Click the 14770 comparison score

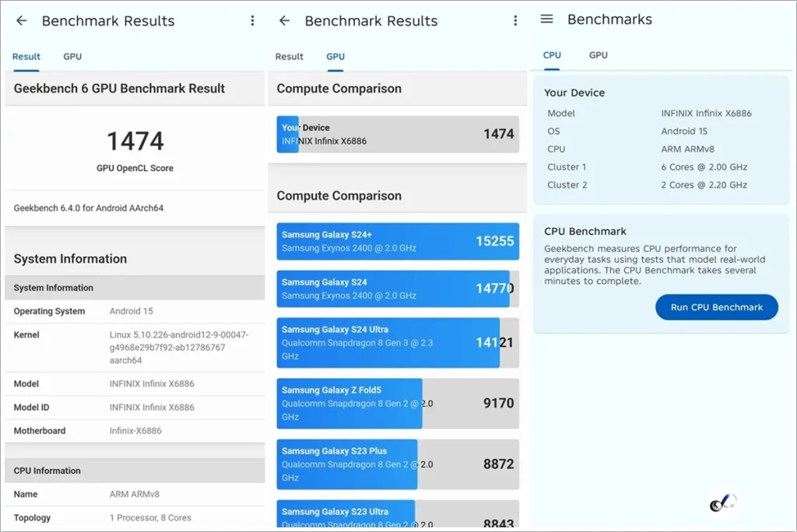[494, 289]
